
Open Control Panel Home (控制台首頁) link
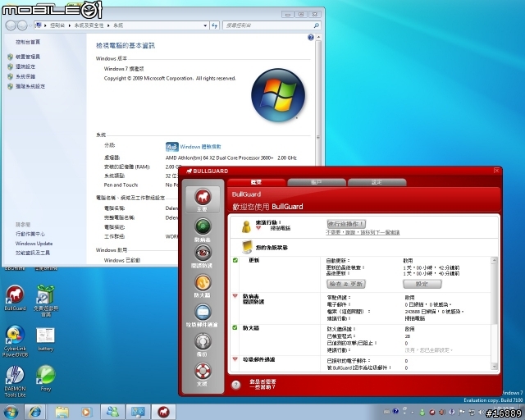tap(28, 42)
